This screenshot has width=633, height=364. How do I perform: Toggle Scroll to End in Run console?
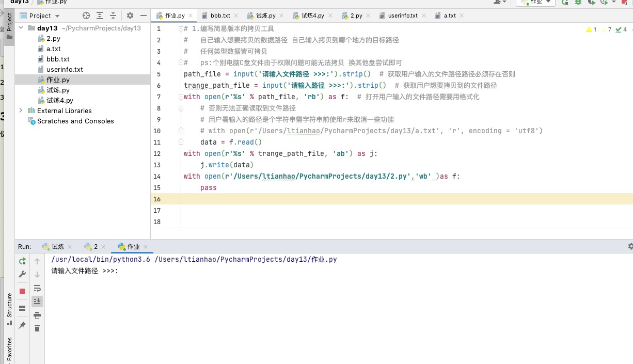(37, 301)
